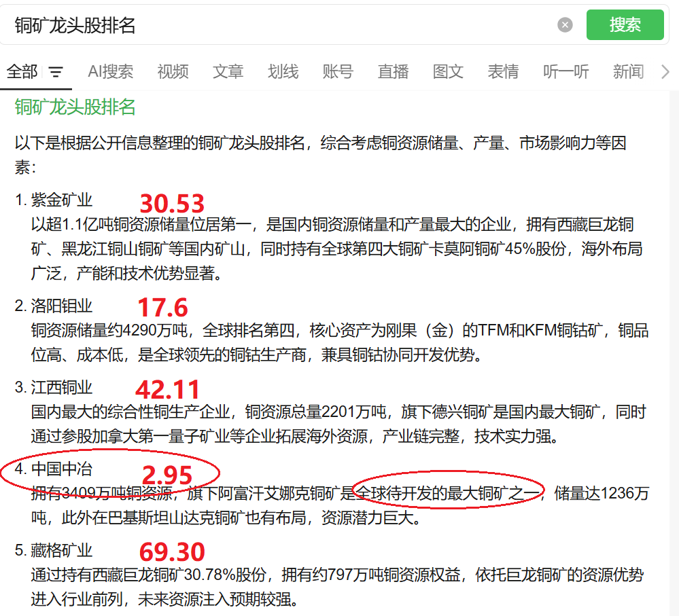This screenshot has height=616, width=679.
Task: Click the list entry 中国中冶
Action: coord(61,469)
